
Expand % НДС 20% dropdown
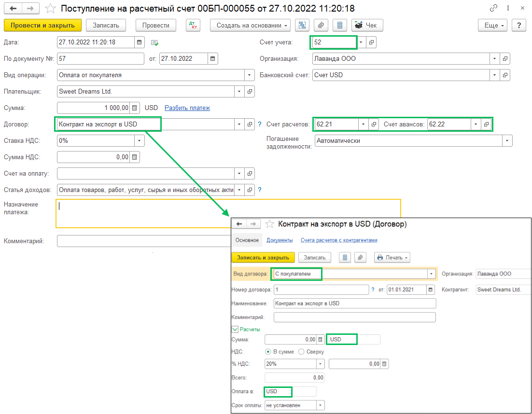click(320, 364)
